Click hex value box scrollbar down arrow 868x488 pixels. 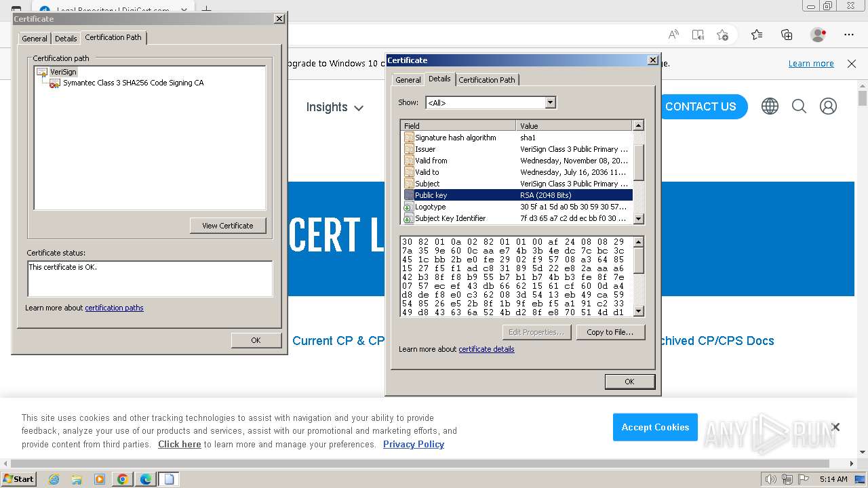click(x=638, y=311)
